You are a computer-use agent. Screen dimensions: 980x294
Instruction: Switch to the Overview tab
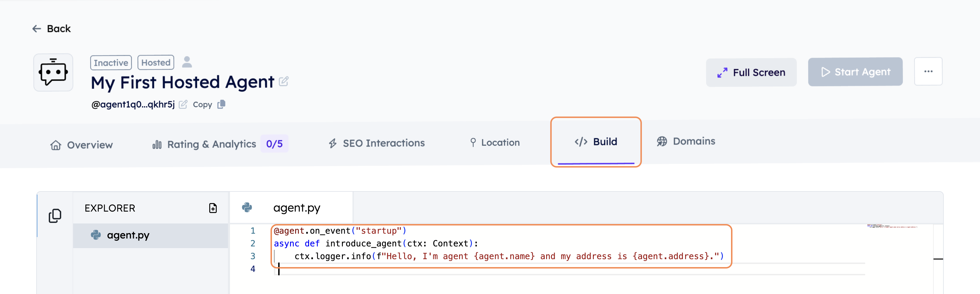tap(81, 145)
